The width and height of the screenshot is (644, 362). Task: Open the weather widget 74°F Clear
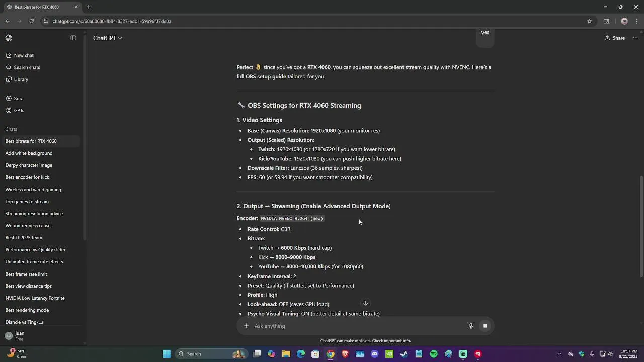[16, 354]
